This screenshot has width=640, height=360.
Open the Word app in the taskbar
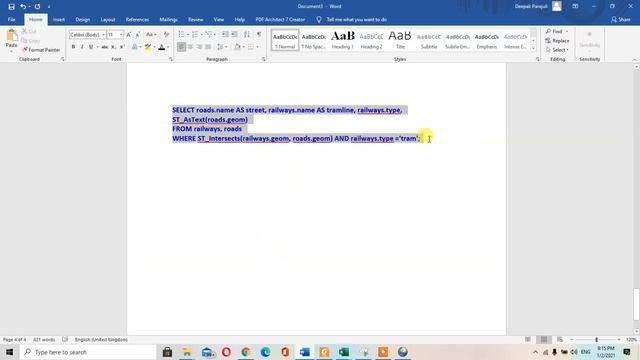[x=304, y=352]
